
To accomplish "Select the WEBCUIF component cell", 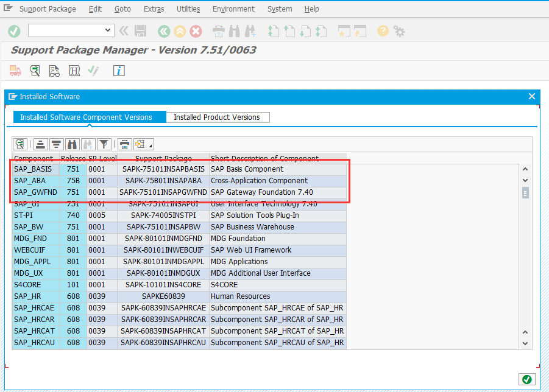I will (x=36, y=250).
